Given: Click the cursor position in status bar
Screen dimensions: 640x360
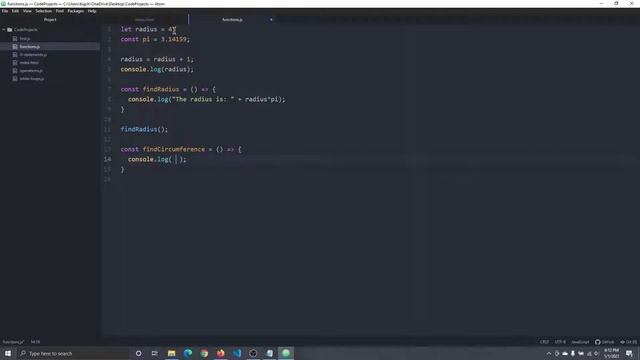Looking at the screenshot, I should tap(35, 342).
